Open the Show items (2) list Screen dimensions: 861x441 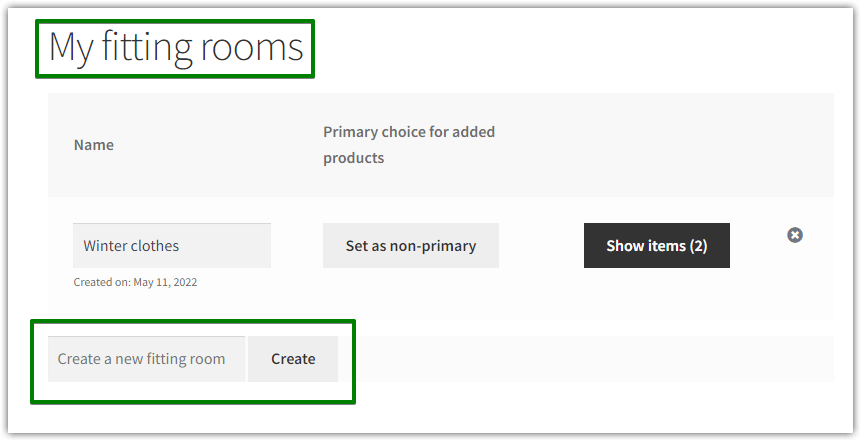point(656,246)
